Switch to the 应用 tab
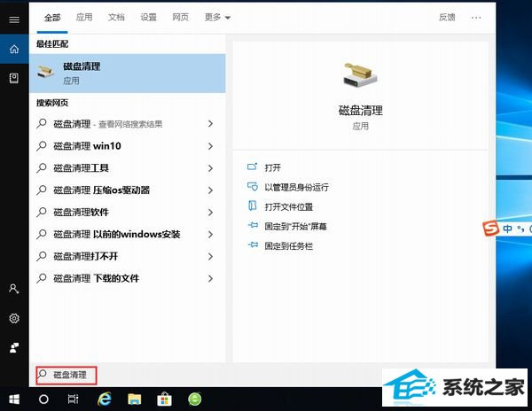The width and height of the screenshot is (532, 411). click(84, 18)
